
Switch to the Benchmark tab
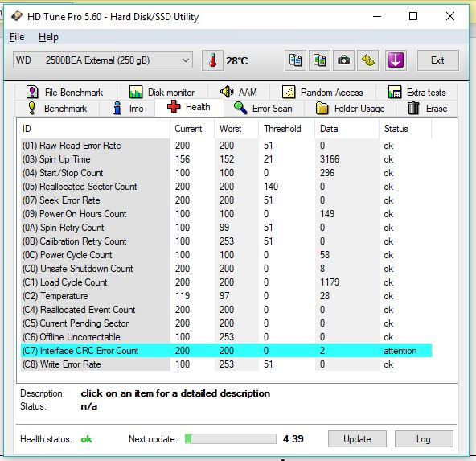point(57,109)
